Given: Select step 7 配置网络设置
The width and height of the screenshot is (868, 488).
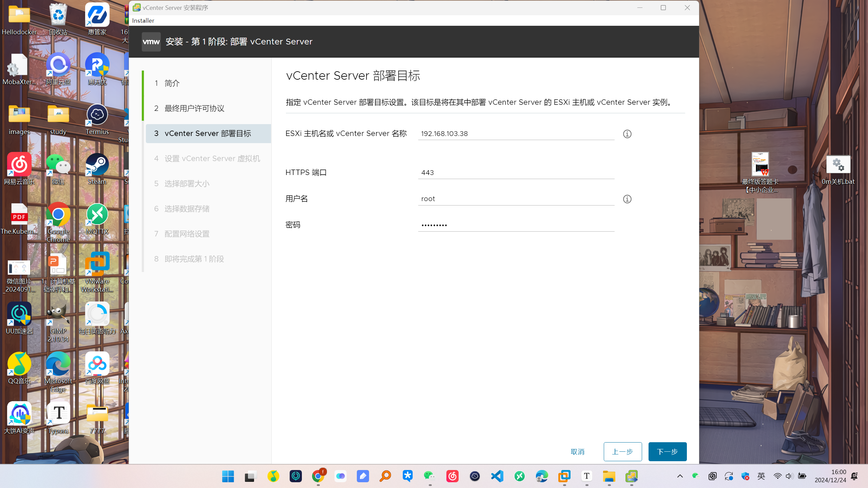Looking at the screenshot, I should tap(208, 234).
